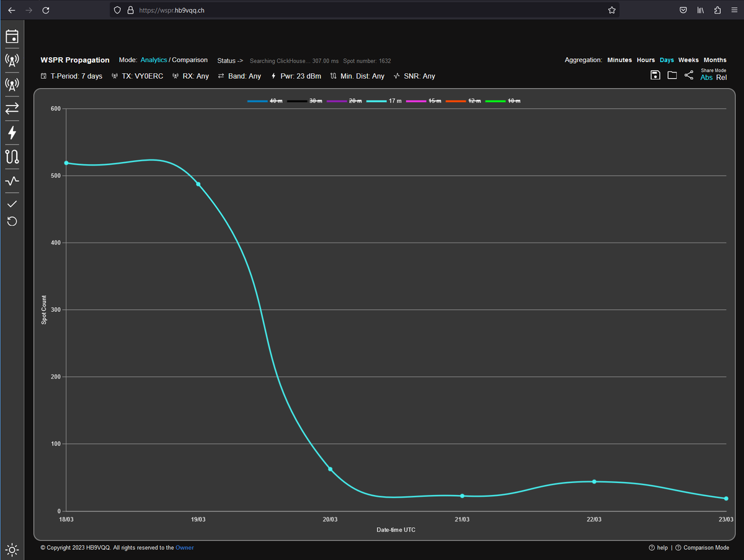Image resolution: width=744 pixels, height=560 pixels.
Task: Reload the page with the browser refresh icon
Action: [x=45, y=10]
